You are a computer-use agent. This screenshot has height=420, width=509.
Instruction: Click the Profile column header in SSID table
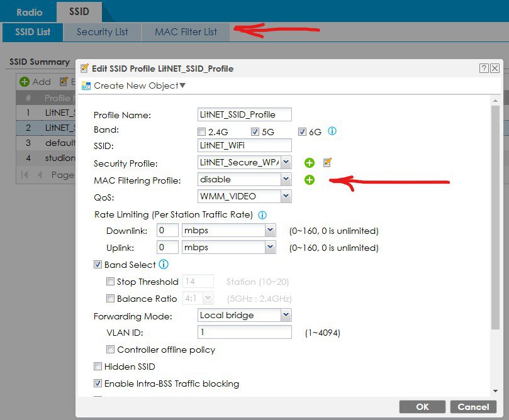(x=58, y=98)
